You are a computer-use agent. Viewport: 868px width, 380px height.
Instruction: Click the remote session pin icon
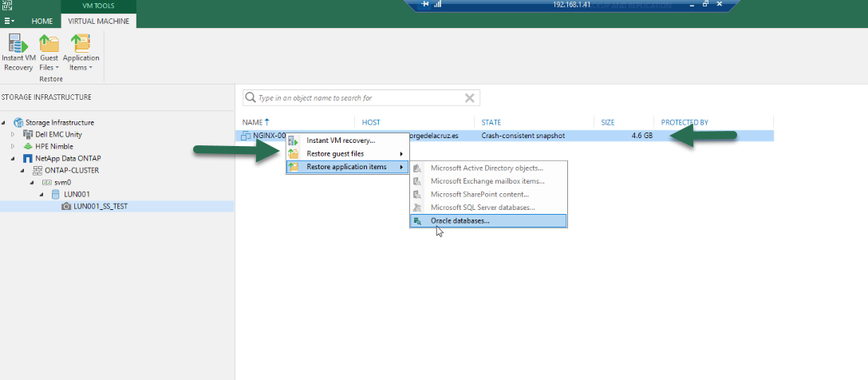[424, 5]
